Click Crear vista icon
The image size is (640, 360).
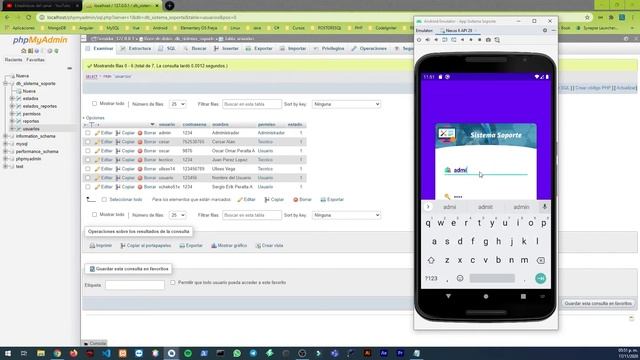258,246
